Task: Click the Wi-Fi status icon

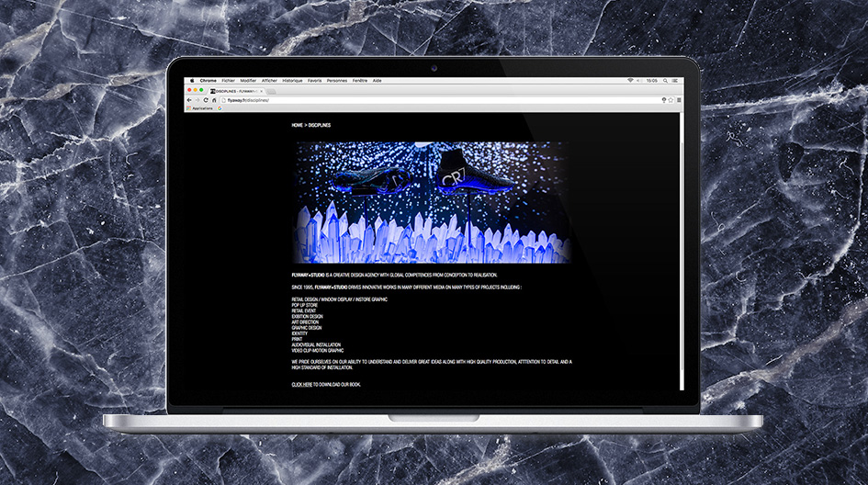Action: click(630, 80)
